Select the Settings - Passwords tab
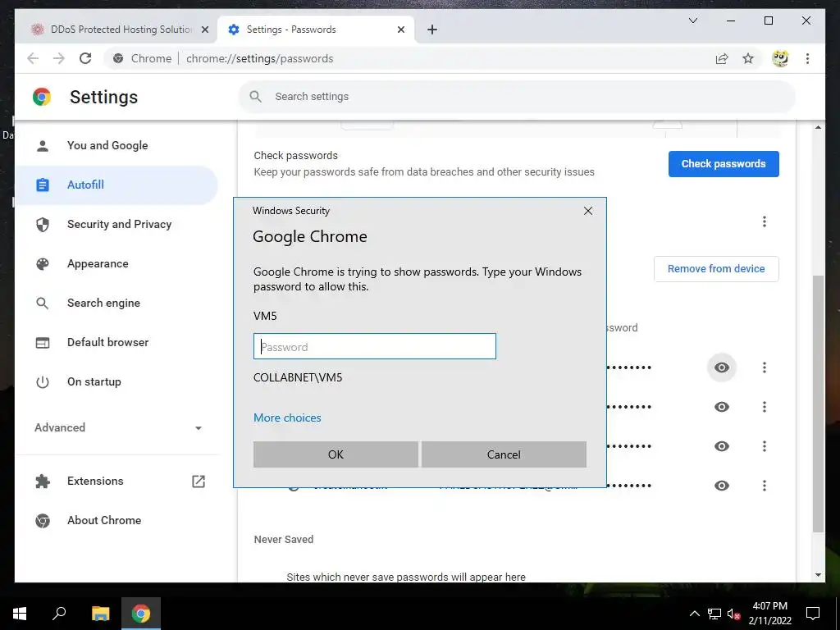The width and height of the screenshot is (840, 630). (x=316, y=30)
